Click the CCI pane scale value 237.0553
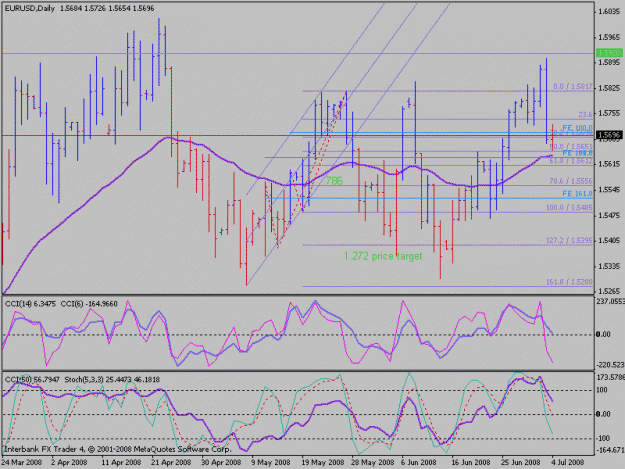The height and width of the screenshot is (469, 625). coord(610,302)
